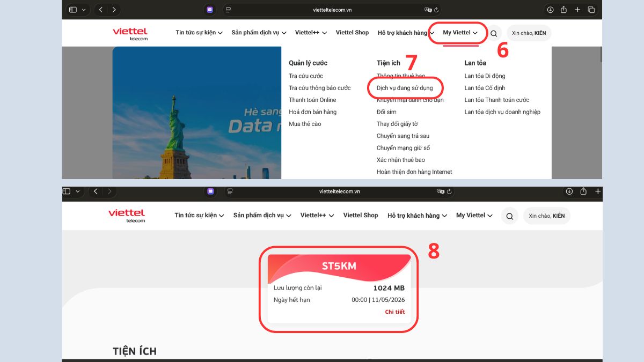This screenshot has width=644, height=362.
Task: Click the Viettel telecom logo in lower window
Action: 127,216
